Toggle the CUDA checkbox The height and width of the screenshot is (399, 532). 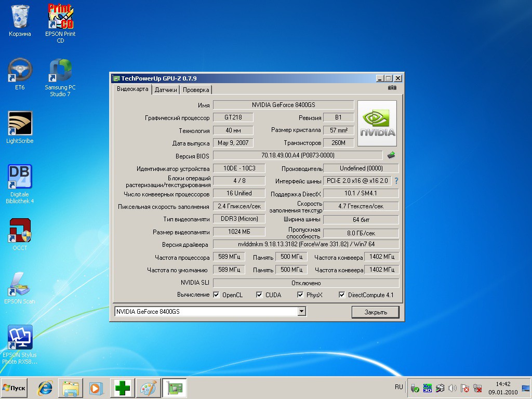[x=259, y=295]
